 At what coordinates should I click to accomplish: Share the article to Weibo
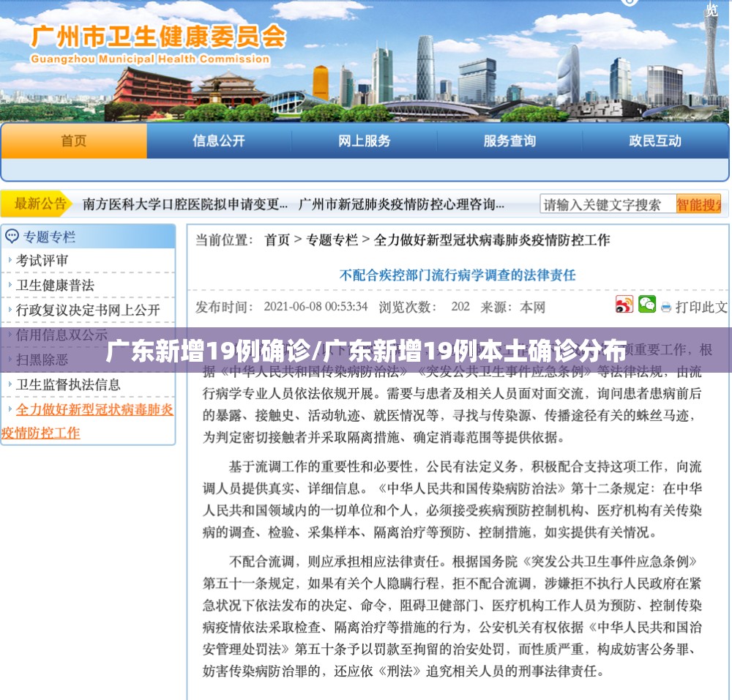point(624,305)
